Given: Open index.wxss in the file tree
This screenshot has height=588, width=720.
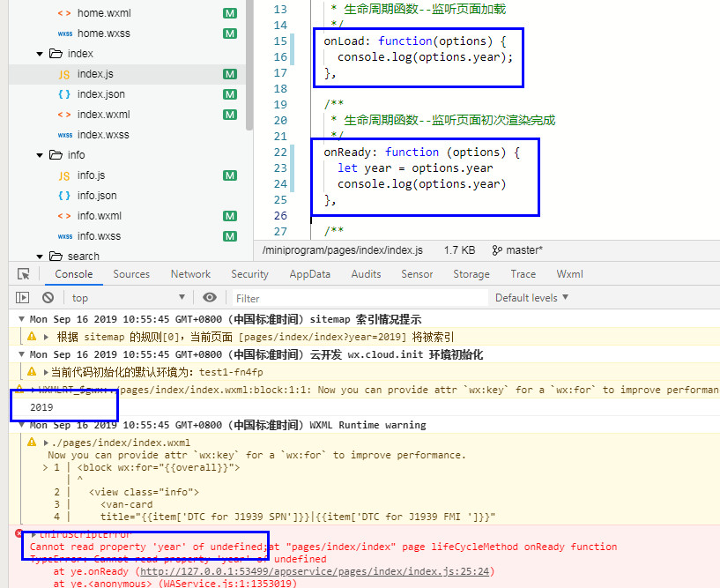Looking at the screenshot, I should [103, 135].
